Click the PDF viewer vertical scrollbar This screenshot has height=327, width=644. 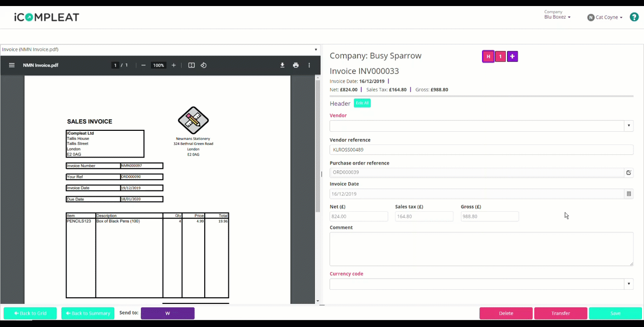[317, 146]
